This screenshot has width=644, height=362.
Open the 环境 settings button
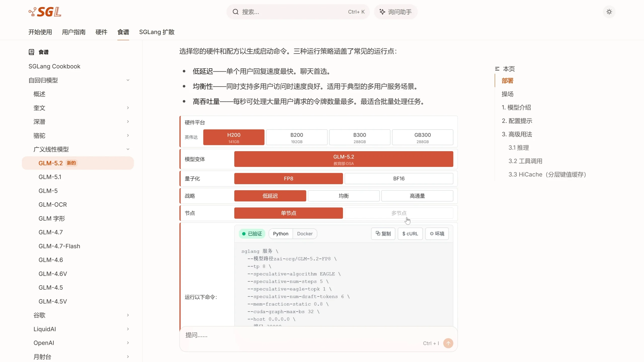pyautogui.click(x=437, y=234)
